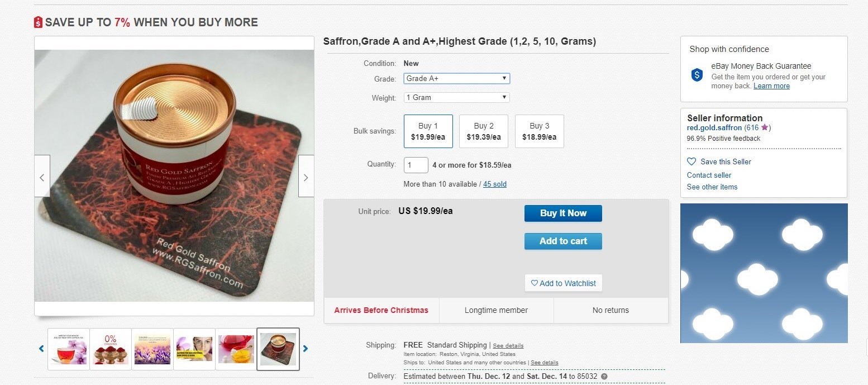
Task: Open the 45 sold link
Action: point(494,184)
